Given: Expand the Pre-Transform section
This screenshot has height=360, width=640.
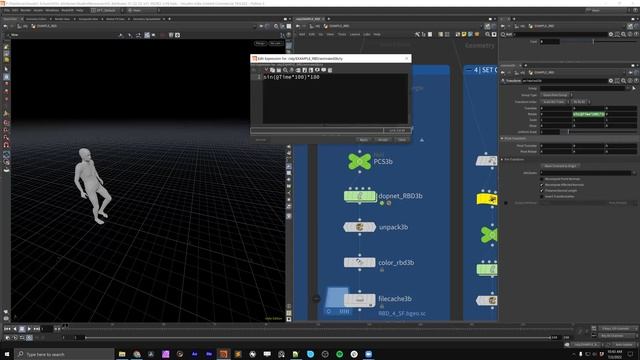Looking at the screenshot, I should [x=502, y=160].
